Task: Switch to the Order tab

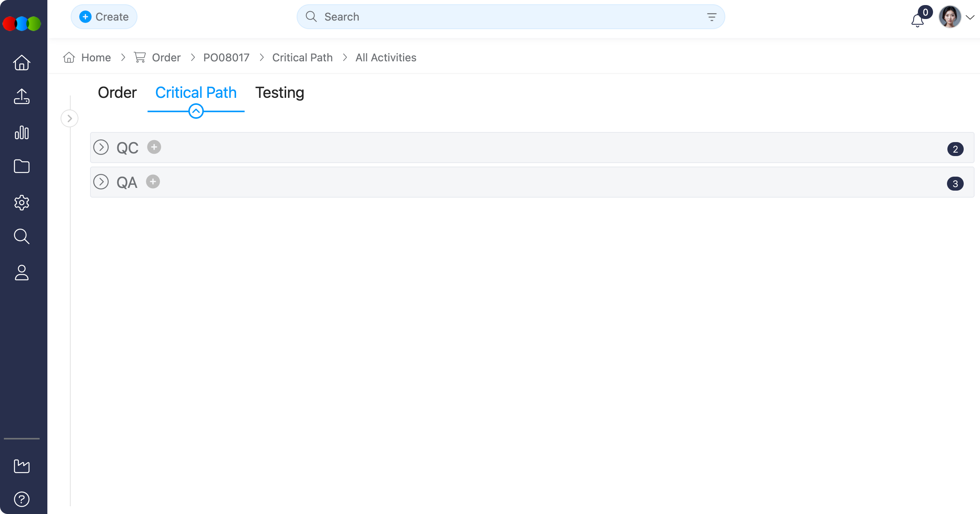Action: (x=117, y=93)
